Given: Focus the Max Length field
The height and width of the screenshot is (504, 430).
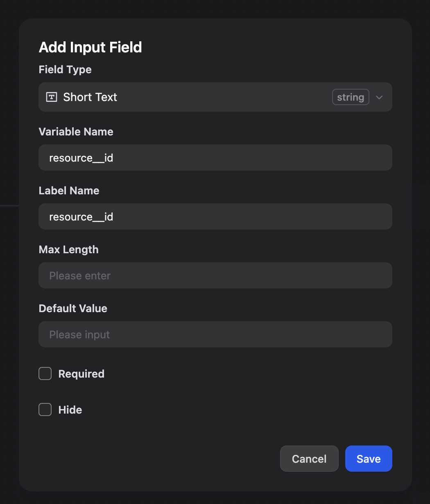Looking at the screenshot, I should tap(215, 275).
